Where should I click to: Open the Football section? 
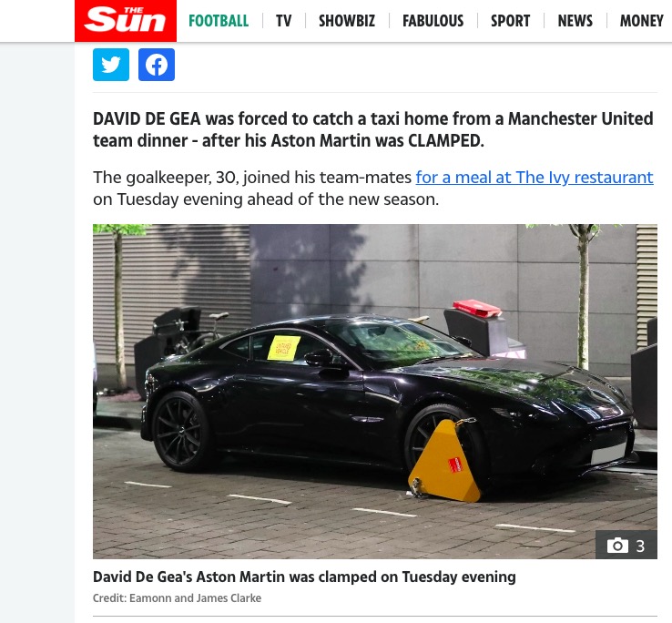coord(219,21)
